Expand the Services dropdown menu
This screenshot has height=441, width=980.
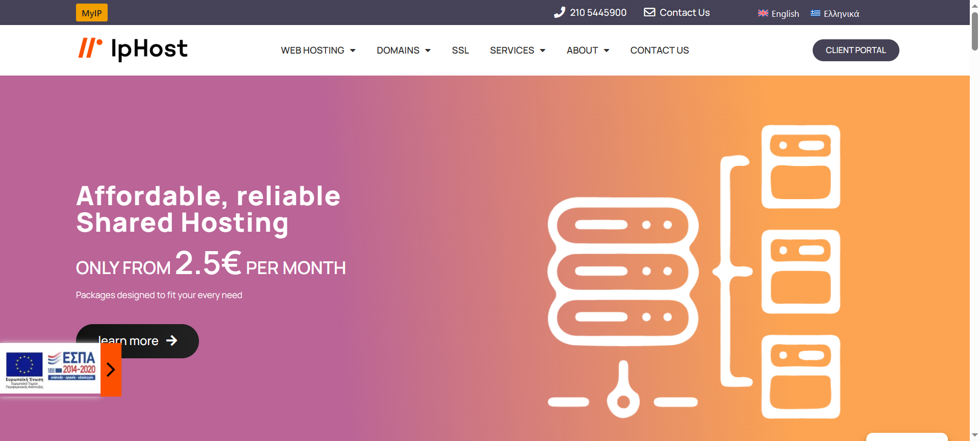point(517,51)
